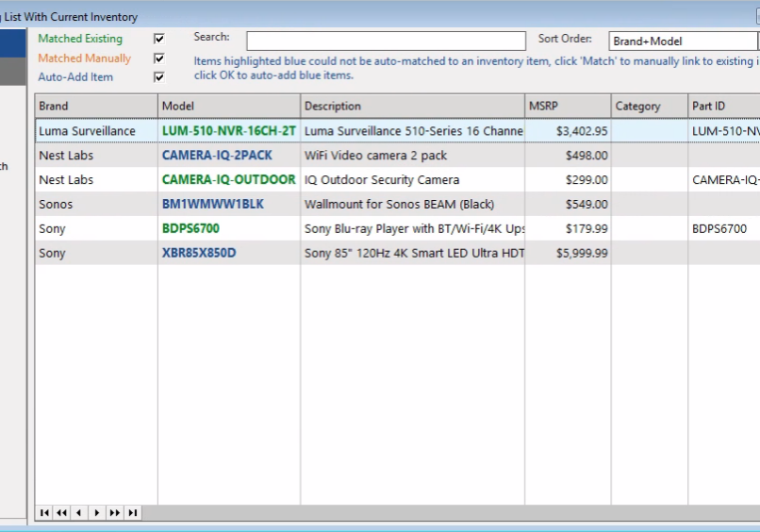Go to the next record
This screenshot has height=532, width=760.
pos(97,512)
